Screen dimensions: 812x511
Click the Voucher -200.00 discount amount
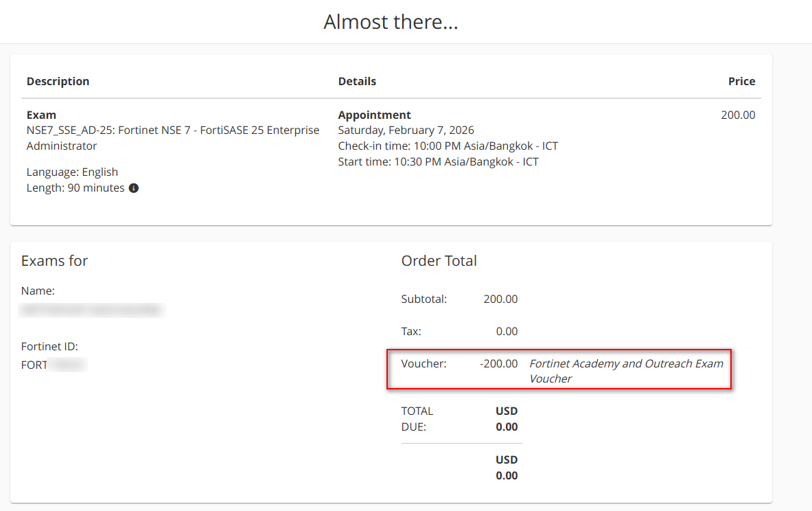click(498, 363)
